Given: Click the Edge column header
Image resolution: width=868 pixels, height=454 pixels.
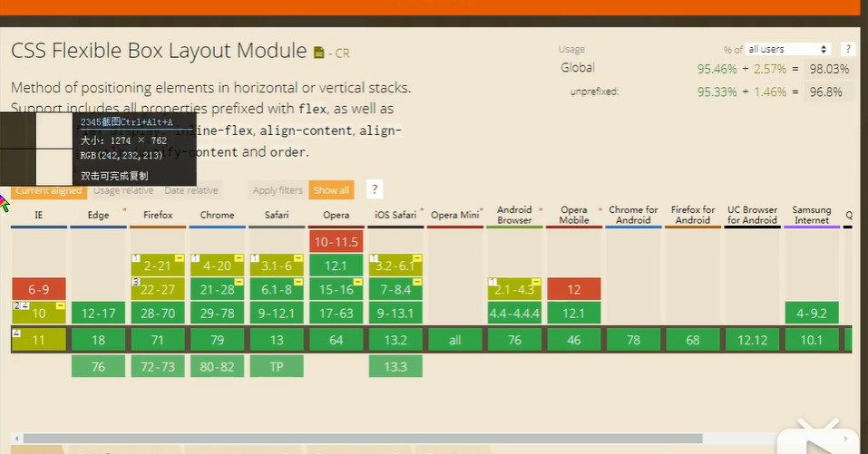Looking at the screenshot, I should click(99, 215).
